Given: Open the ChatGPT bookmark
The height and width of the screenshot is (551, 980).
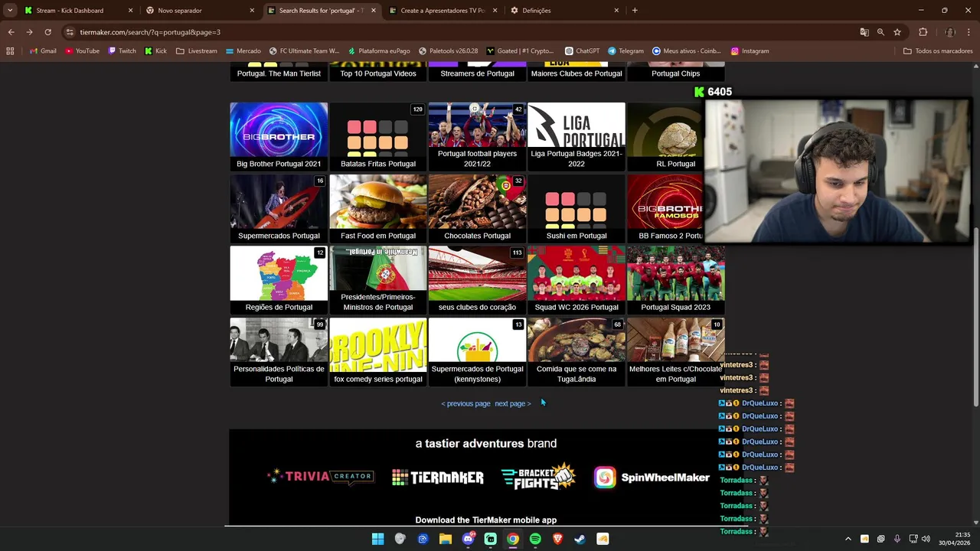Looking at the screenshot, I should [582, 51].
